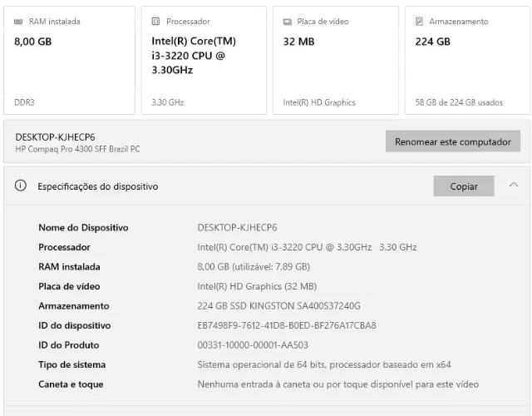Select the 3.30 GHz subtext in Processador card
Image resolution: width=532 pixels, height=416 pixels.
coord(168,102)
